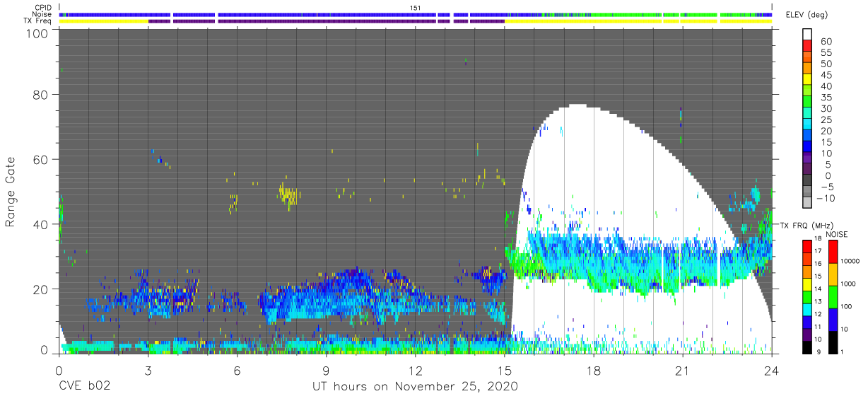Select the CPID value 151
This screenshot has height=401, width=868.
coord(415,7)
